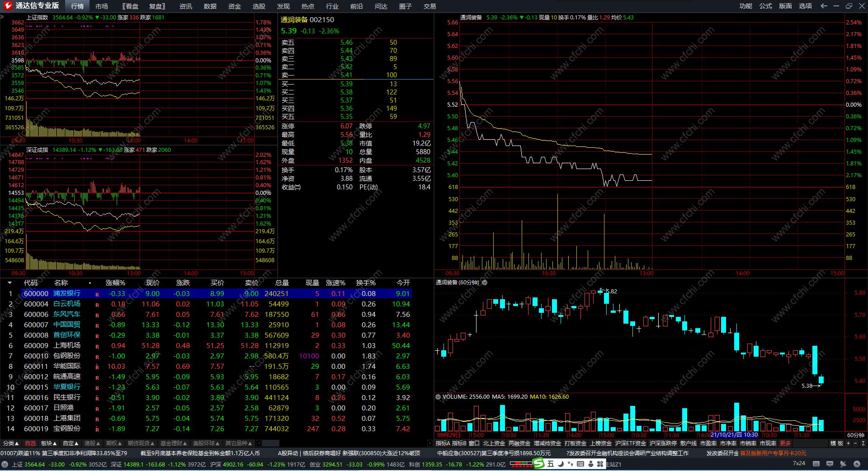This screenshot has height=471, width=868.
Task: Click the back arrow in title bar
Action: pos(824,6)
